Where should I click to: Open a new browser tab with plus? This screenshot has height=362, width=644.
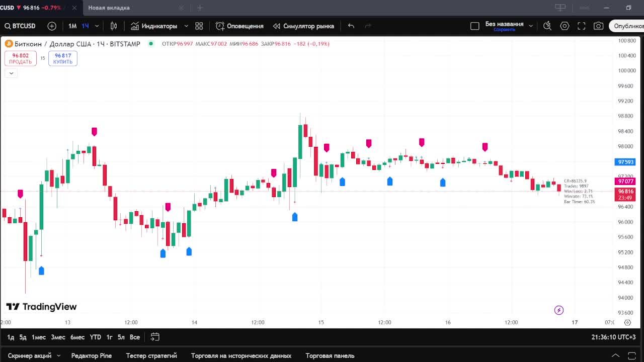(x=200, y=8)
